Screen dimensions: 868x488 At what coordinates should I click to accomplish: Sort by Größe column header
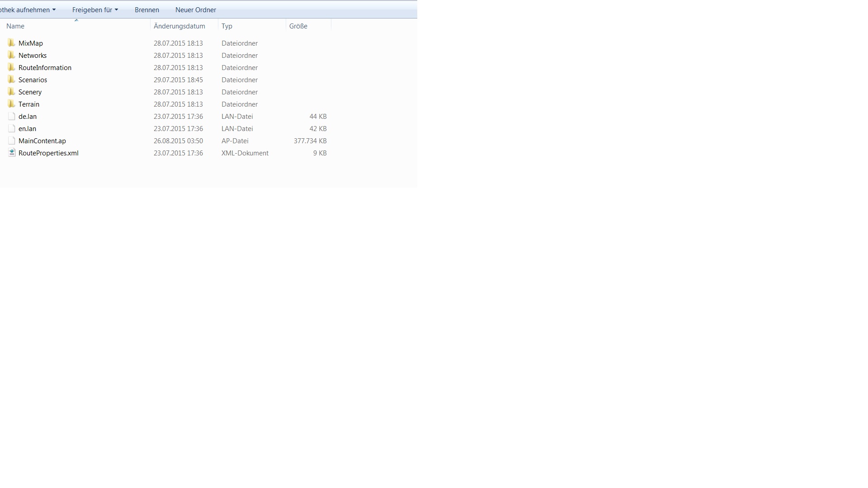[298, 26]
